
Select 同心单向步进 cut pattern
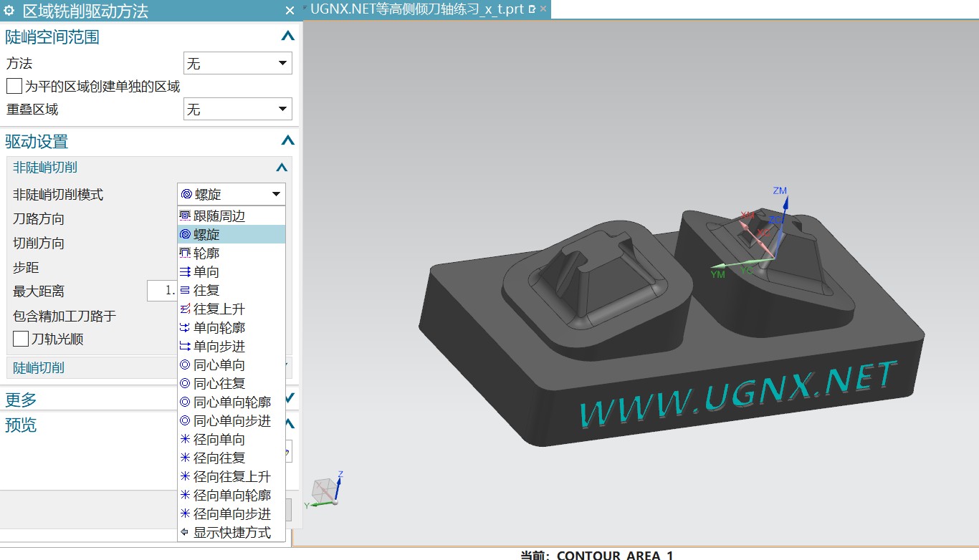tap(231, 420)
